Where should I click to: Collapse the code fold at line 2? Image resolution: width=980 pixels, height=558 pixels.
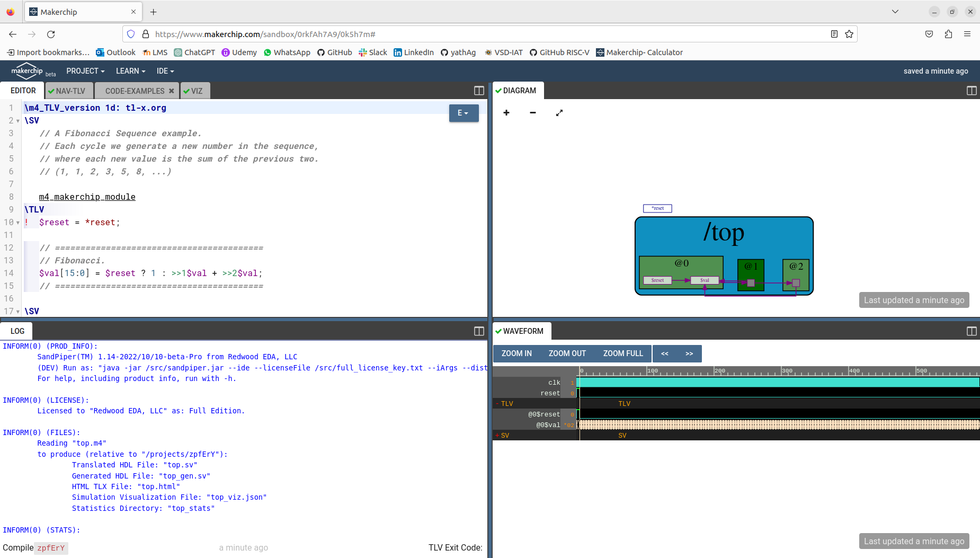click(x=18, y=120)
